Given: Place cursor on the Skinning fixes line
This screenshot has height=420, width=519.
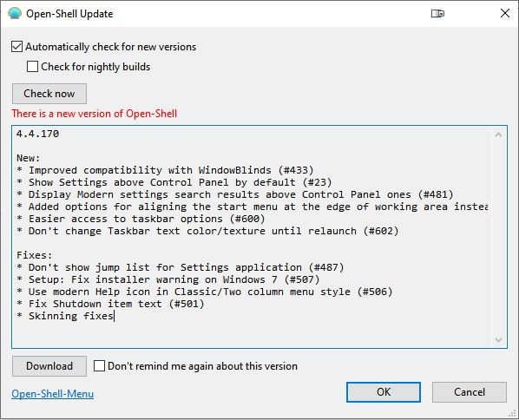Looking at the screenshot, I should (x=65, y=316).
